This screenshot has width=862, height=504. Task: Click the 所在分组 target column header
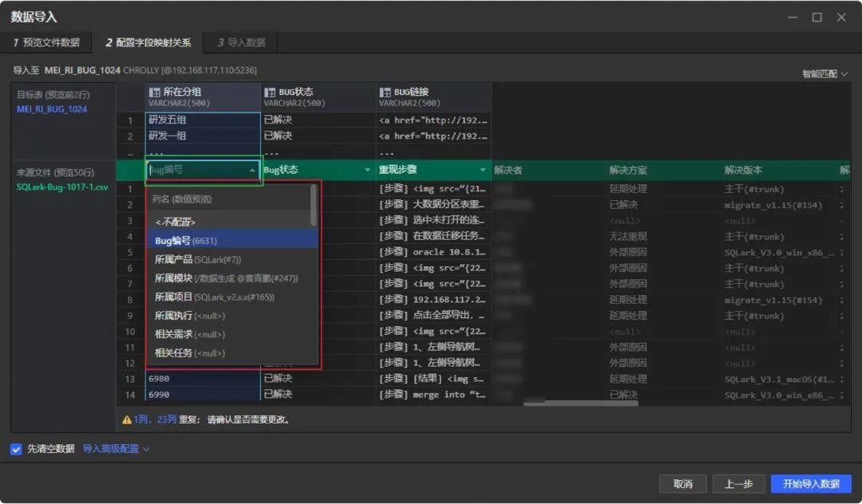point(202,97)
